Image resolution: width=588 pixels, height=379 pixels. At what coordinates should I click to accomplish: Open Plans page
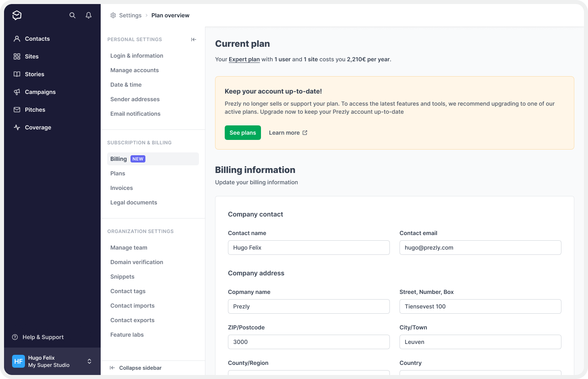(118, 173)
